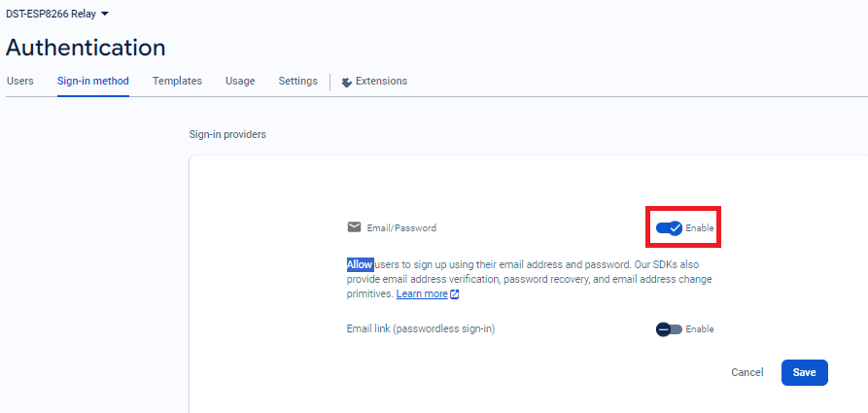Disable the Email/Password provider toggle
Screen dimensions: 868x413
(669, 227)
